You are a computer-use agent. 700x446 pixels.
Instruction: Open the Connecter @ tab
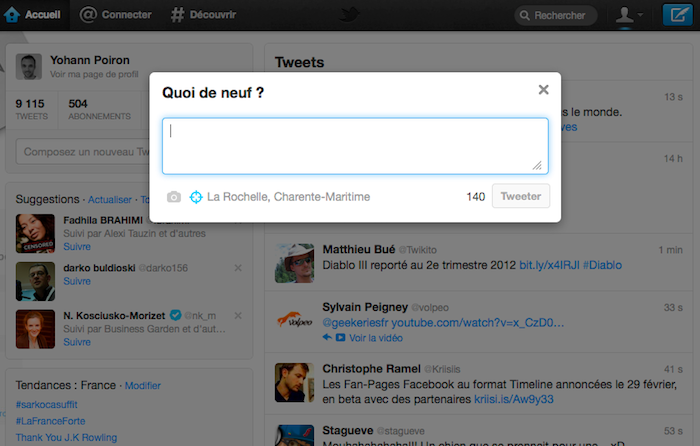coord(116,15)
